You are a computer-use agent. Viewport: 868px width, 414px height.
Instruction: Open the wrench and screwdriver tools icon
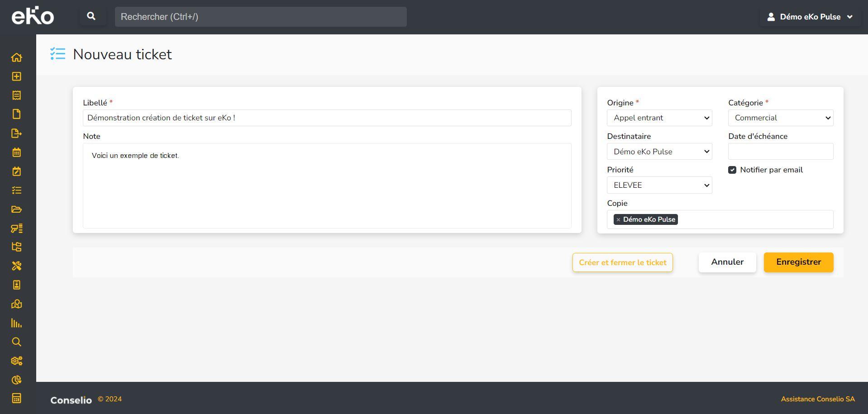(17, 266)
